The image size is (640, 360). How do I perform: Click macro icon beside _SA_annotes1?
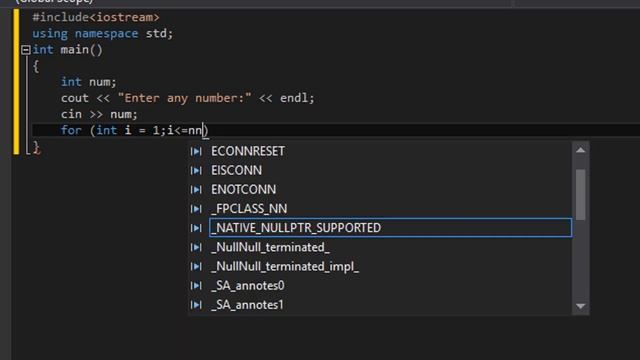coord(196,305)
